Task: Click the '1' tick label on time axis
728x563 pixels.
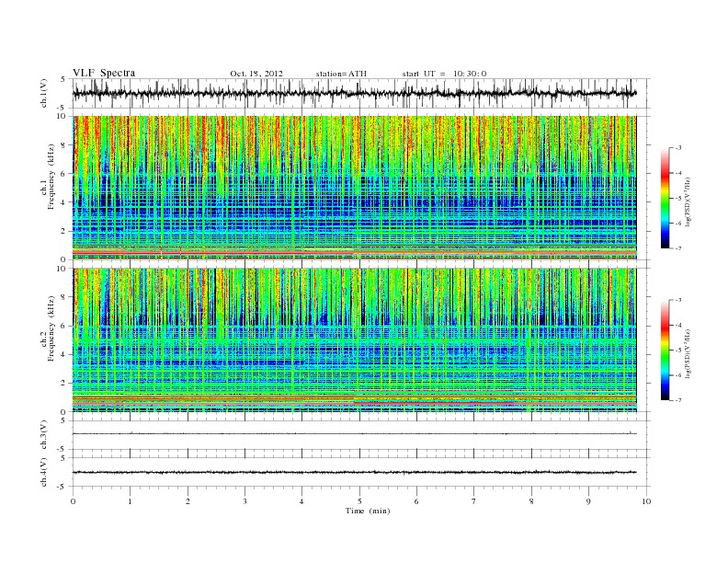Action: (x=130, y=501)
